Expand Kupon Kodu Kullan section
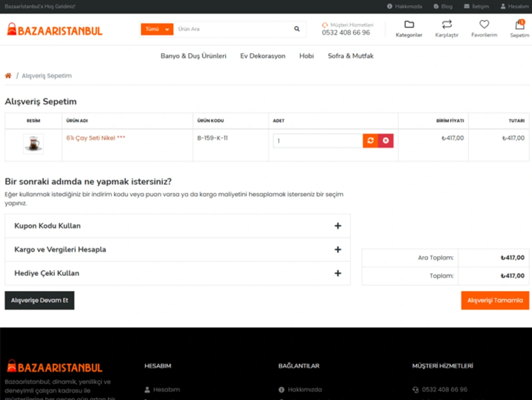 (x=178, y=226)
